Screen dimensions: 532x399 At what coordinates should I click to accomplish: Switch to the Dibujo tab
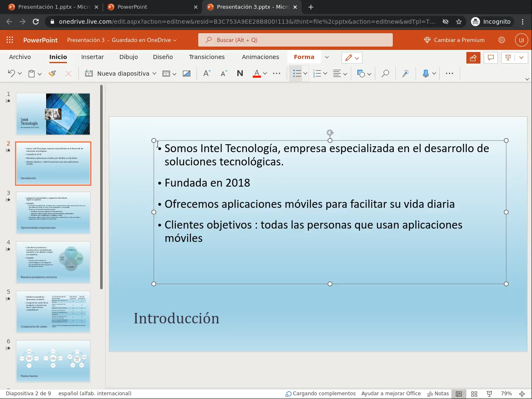(128, 57)
